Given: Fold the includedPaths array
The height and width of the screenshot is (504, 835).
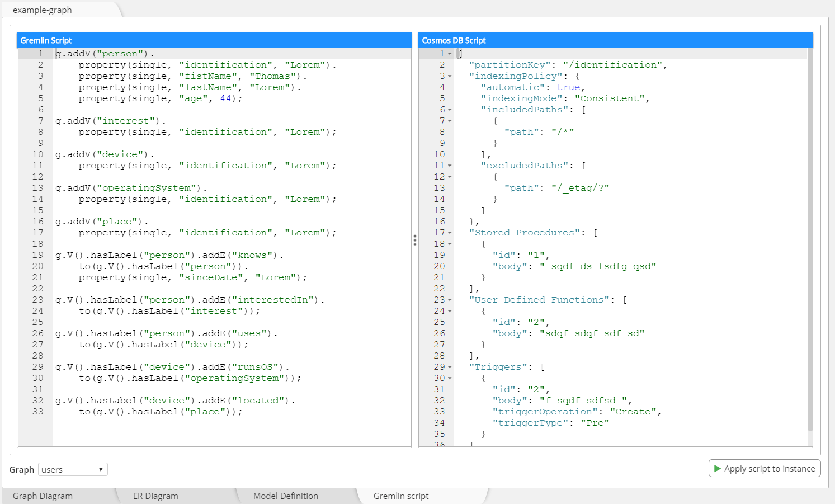Looking at the screenshot, I should tap(450, 110).
